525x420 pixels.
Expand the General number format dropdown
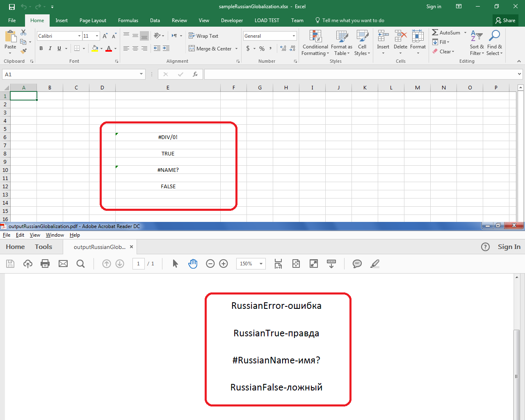click(294, 36)
